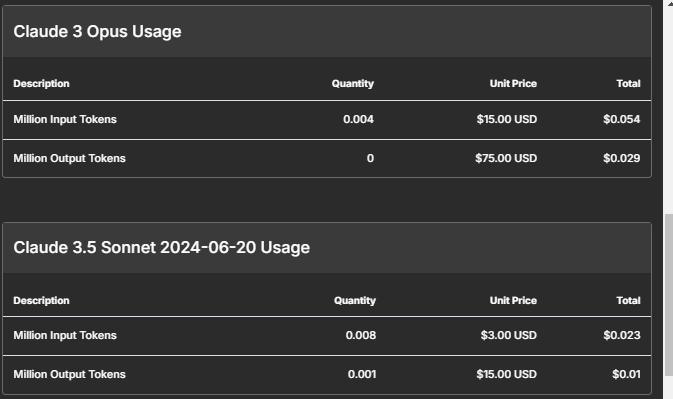
Task: Click the 0 quantity for Opus output tokens
Action: [370, 158]
